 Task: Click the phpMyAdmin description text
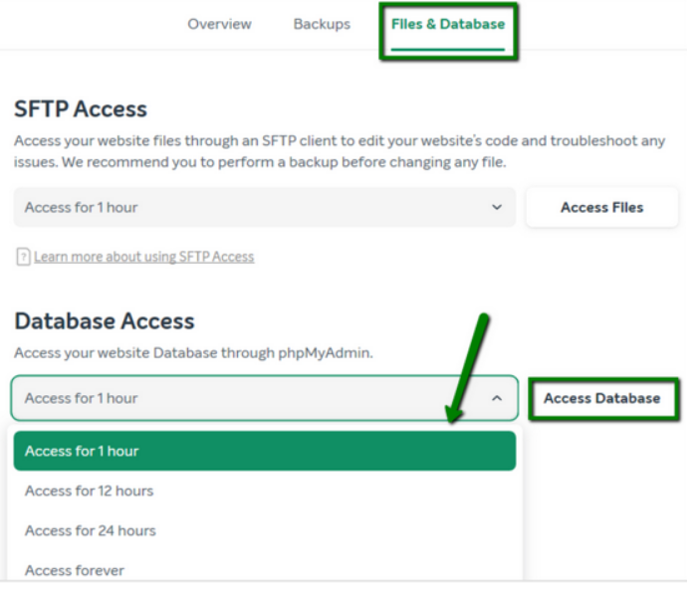tap(193, 353)
